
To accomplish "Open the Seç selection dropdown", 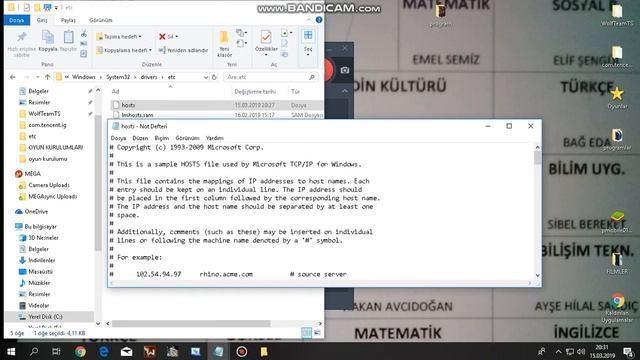I will tap(308, 42).
